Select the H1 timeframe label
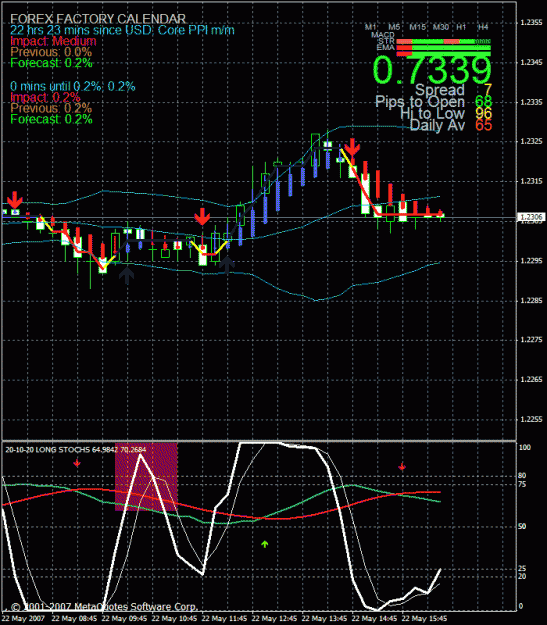Screen dimensions: 547x625 tap(461, 27)
